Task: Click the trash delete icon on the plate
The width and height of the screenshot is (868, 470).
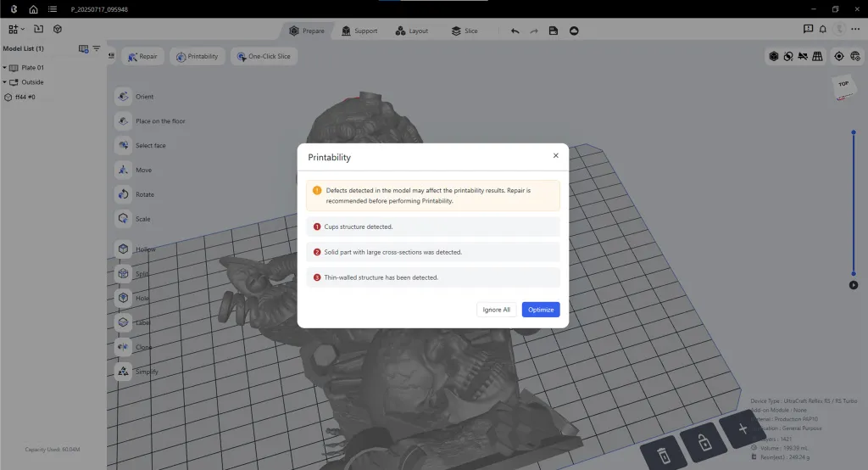Action: point(665,454)
